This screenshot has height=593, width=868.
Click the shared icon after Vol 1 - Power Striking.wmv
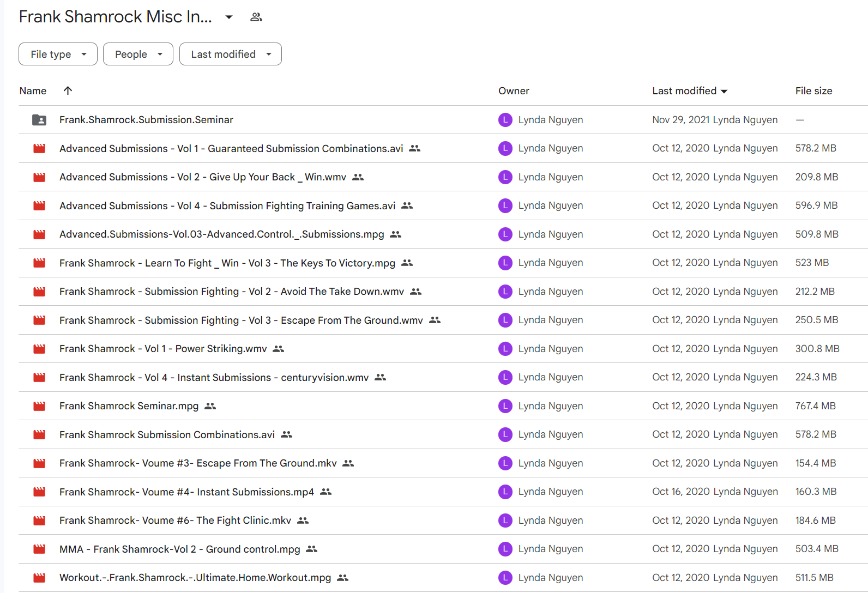279,349
